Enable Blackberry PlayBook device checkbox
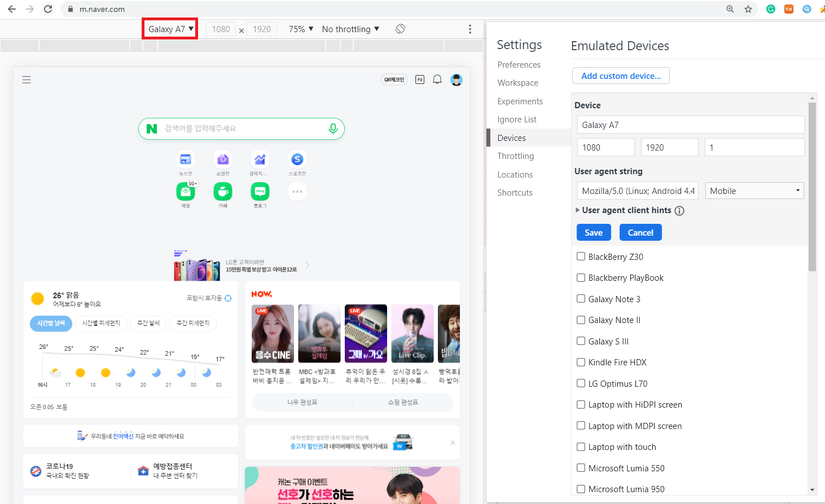Viewport: 825px width, 504px height. pos(581,277)
